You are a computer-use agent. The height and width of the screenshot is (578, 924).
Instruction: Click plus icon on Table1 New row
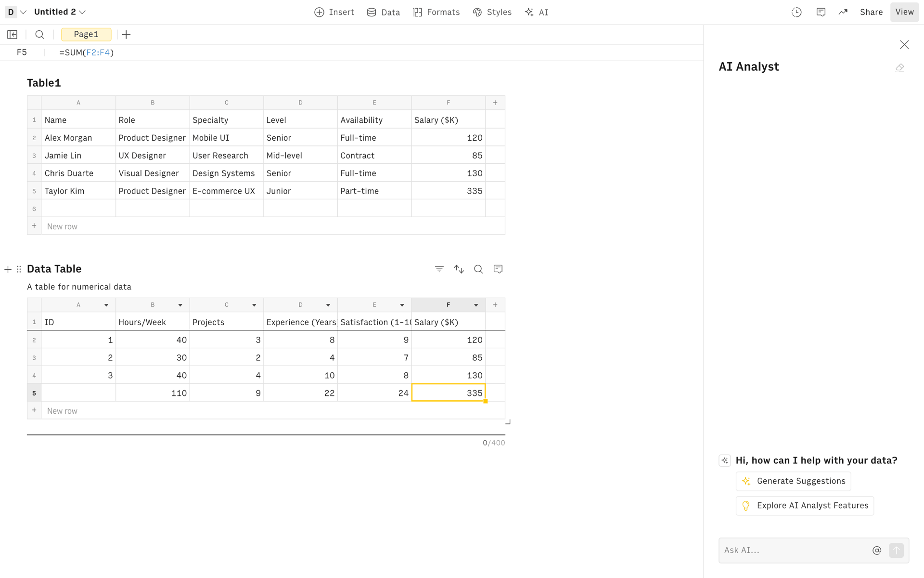point(34,226)
